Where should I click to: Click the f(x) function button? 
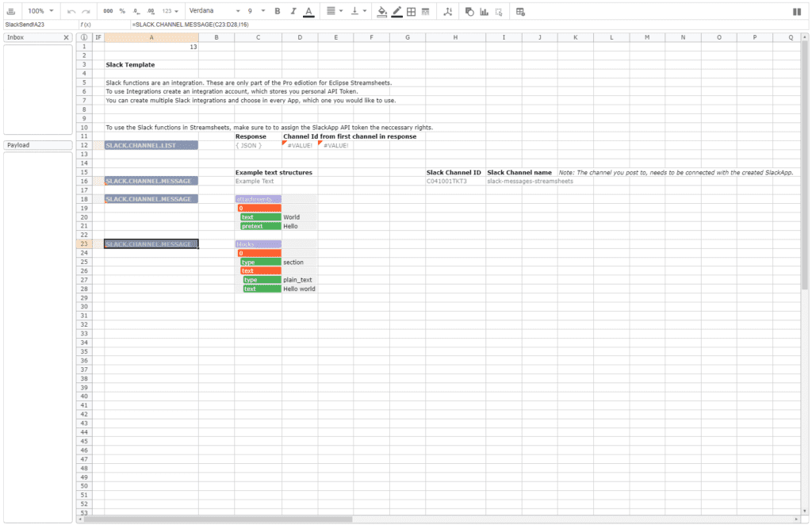(86, 25)
